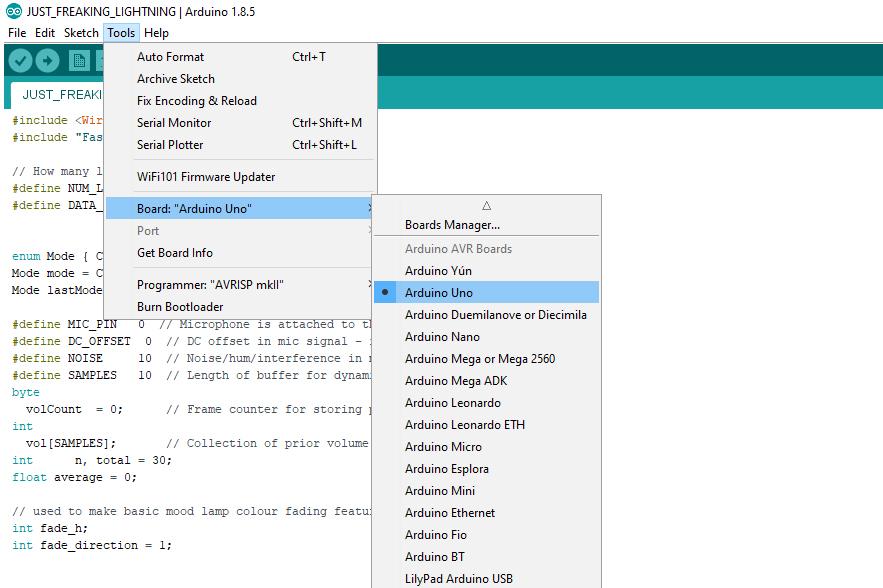Screen dimensions: 883x588
Task: Expand the Board "Arduino Uno" submenu
Action: 241,208
